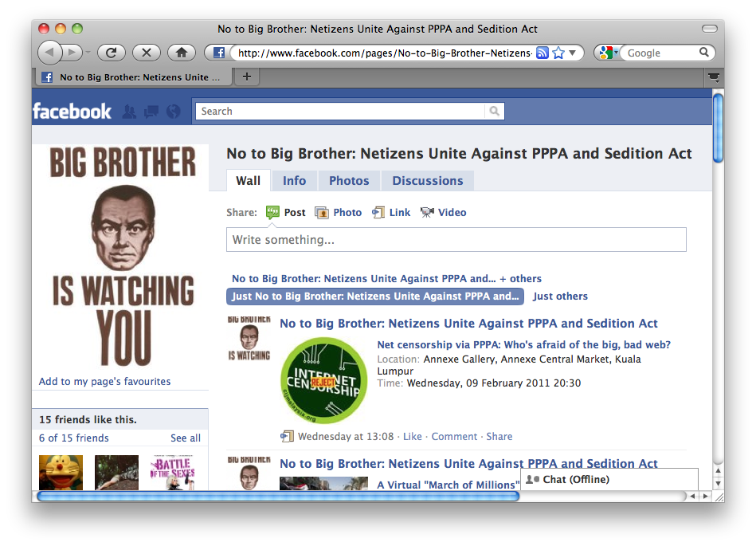This screenshot has width=756, height=546.
Task: Click the link icon beside Wednesday at 13:08
Action: coord(287,437)
